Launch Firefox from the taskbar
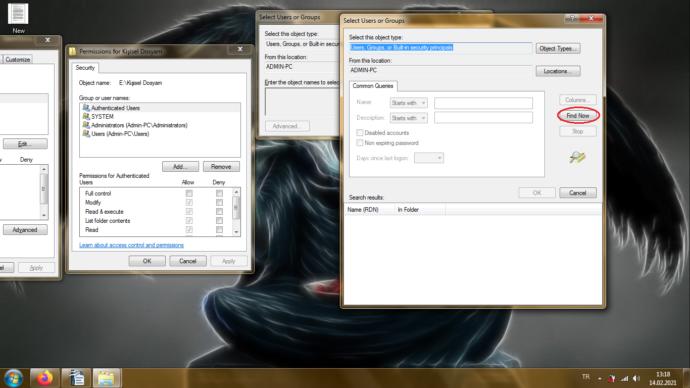Image resolution: width=690 pixels, height=388 pixels. point(44,378)
